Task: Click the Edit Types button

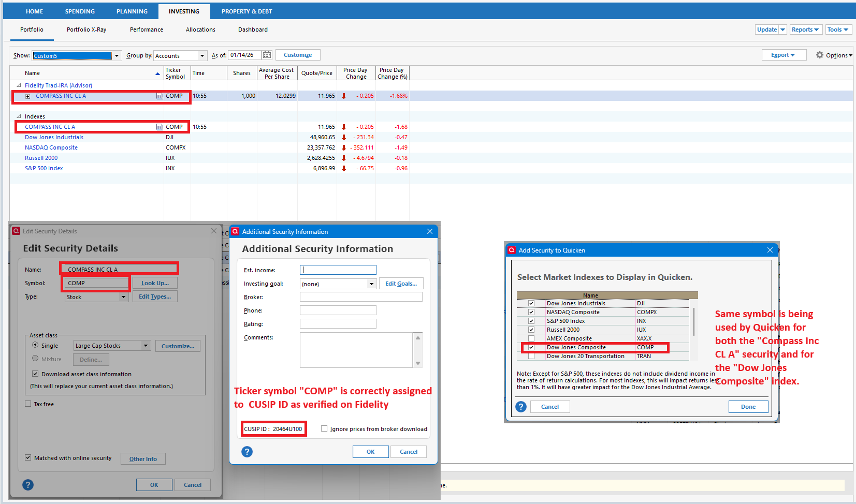Action: coord(155,297)
